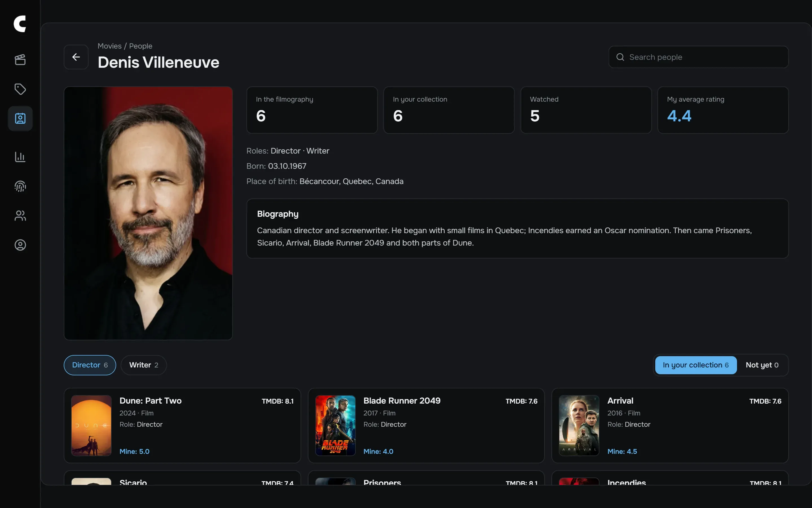
Task: Open the Blade Runner 2049 poster
Action: (335, 425)
